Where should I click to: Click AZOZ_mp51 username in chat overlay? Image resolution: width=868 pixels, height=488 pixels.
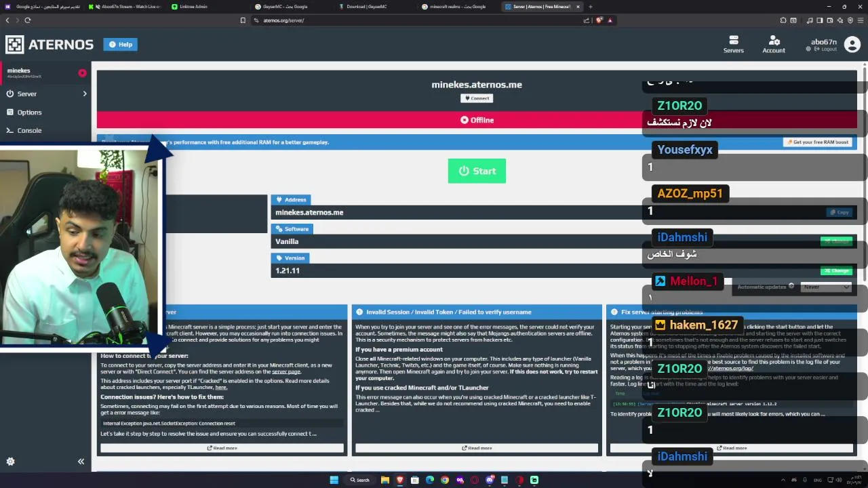(x=690, y=193)
